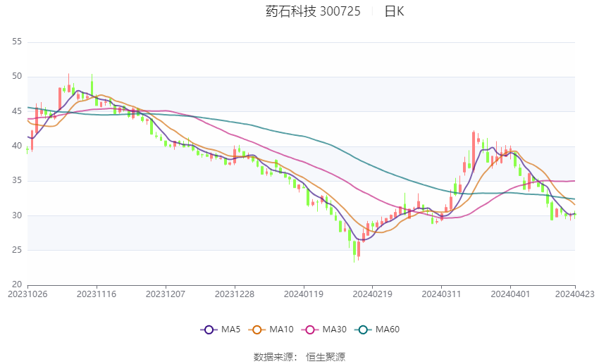Click the 20231228 date axis label
This screenshot has height=364, width=599.
235,294
